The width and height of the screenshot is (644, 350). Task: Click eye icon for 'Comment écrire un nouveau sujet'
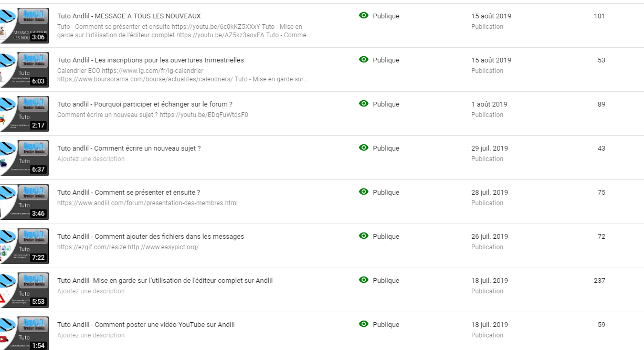coord(363,148)
